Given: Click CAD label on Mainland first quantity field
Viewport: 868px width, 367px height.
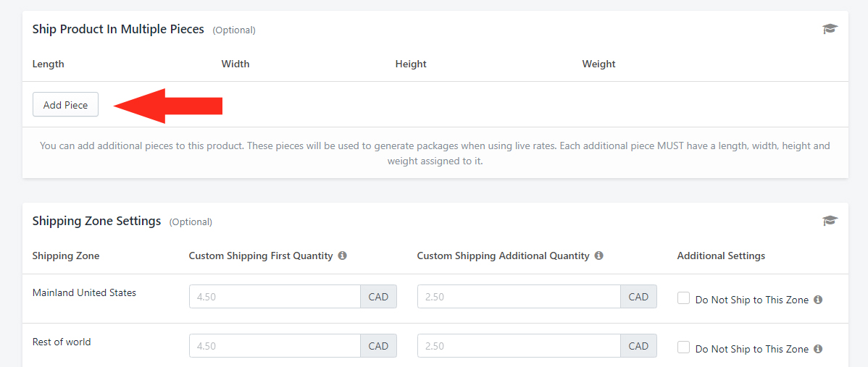Looking at the screenshot, I should coord(379,297).
